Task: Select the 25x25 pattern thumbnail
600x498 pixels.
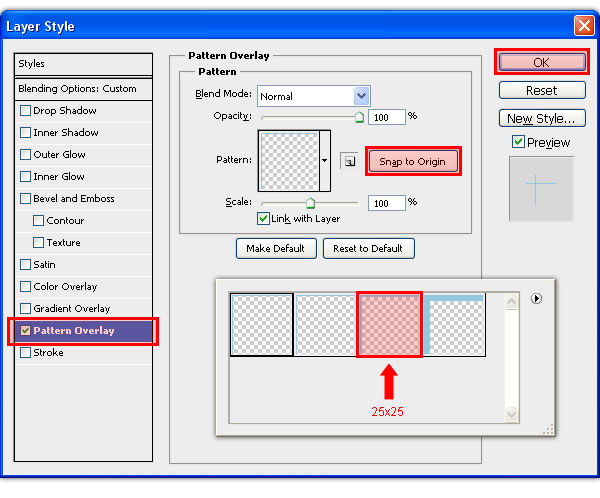Action: click(390, 325)
